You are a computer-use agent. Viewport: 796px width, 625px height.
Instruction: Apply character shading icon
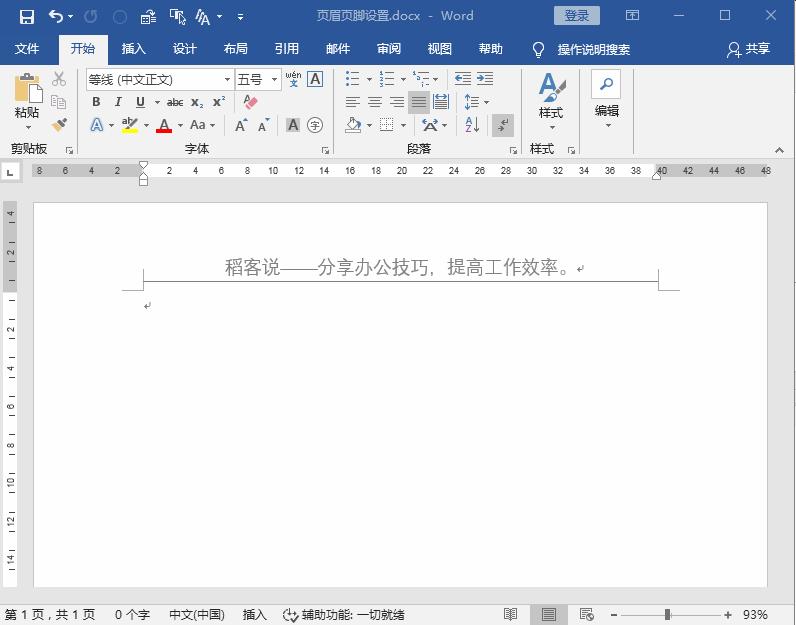[x=293, y=125]
